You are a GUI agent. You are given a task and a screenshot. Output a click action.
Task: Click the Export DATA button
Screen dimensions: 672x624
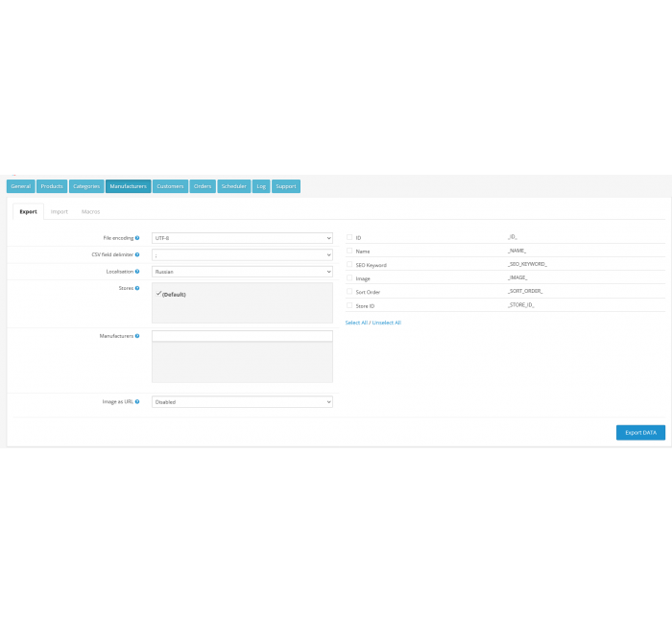(x=640, y=432)
